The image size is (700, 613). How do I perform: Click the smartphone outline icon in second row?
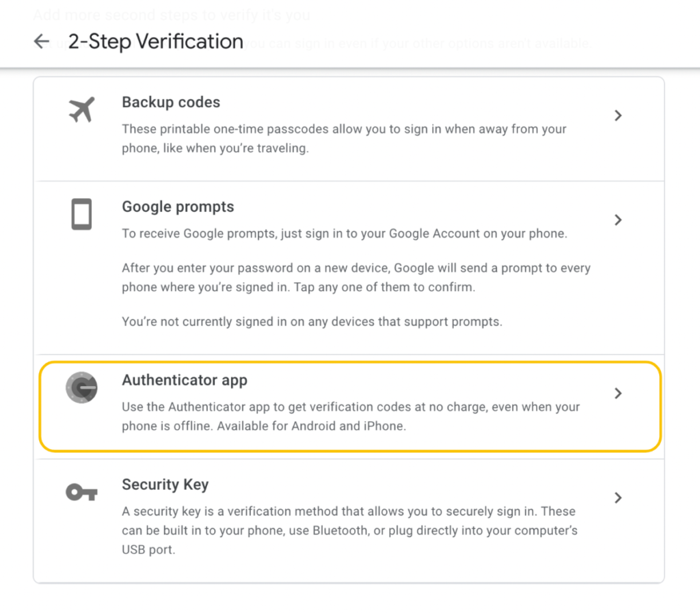pyautogui.click(x=81, y=214)
